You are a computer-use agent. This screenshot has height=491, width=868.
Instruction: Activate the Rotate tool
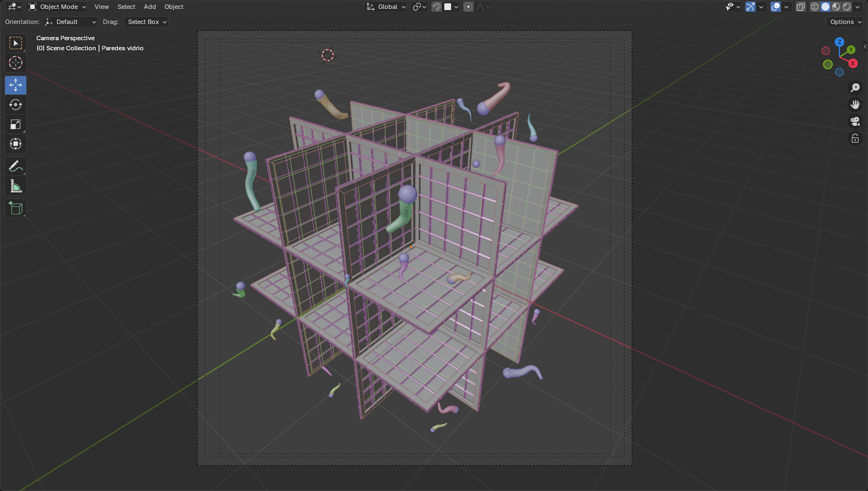pos(15,105)
